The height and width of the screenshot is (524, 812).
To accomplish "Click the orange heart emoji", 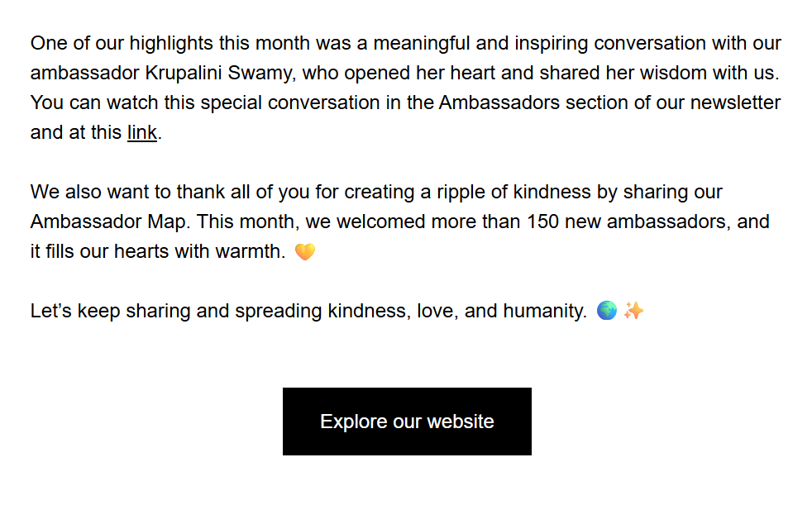I will point(305,252).
